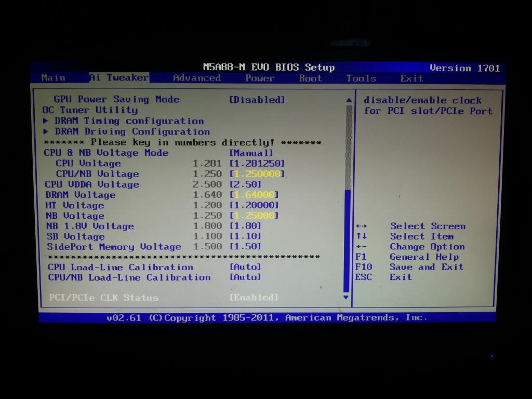Expand DRAM Driving Configuration submenu
This screenshot has height=399, width=532.
coord(132,131)
